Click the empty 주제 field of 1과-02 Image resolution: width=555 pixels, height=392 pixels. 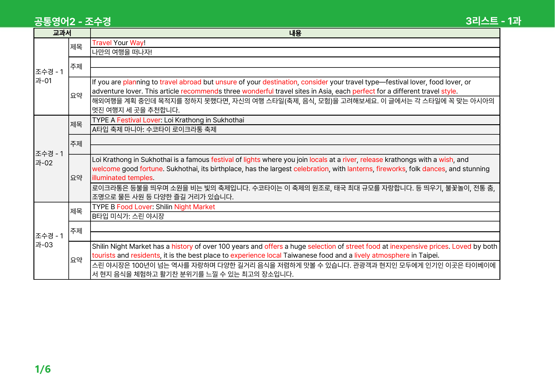295,144
